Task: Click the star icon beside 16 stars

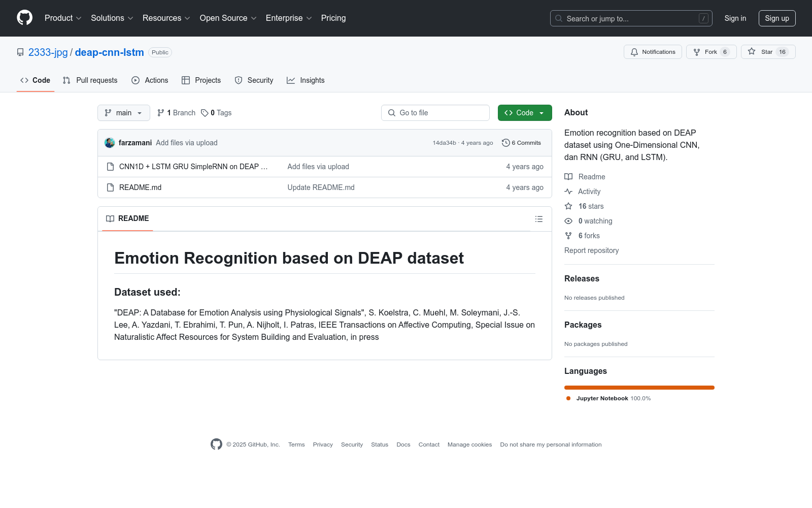Action: click(x=568, y=206)
